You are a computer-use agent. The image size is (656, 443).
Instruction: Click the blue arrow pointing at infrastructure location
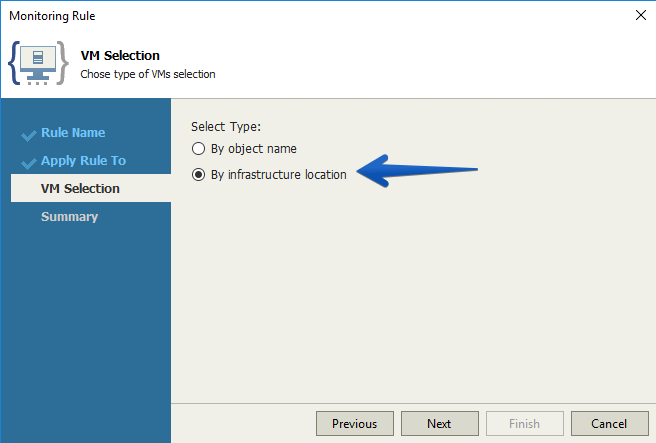[x=417, y=171]
